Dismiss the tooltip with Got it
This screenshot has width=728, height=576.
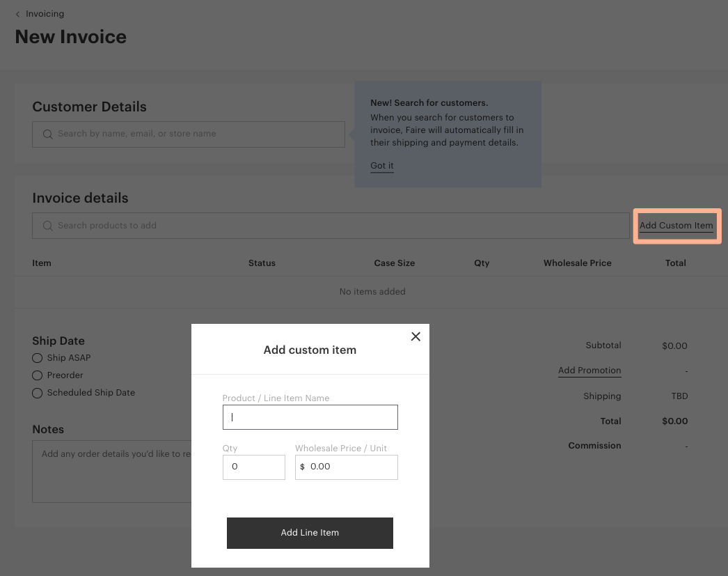(x=382, y=166)
